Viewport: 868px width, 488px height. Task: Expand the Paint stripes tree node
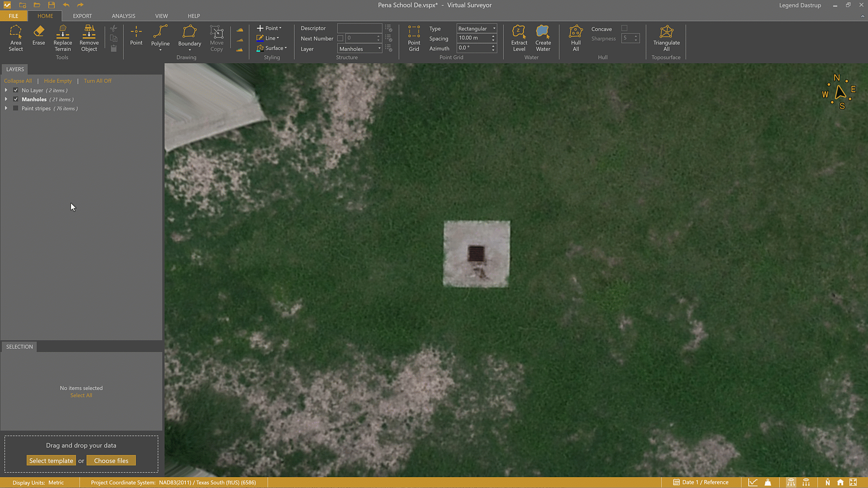(6, 108)
